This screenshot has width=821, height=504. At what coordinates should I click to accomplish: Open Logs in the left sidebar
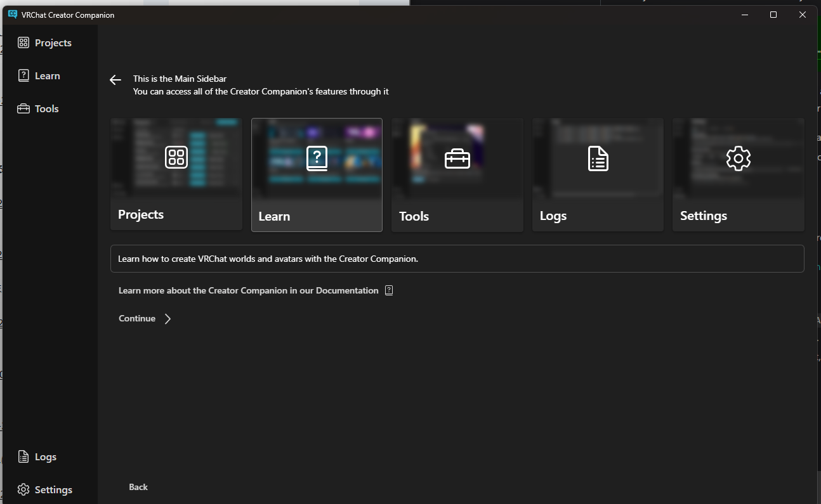click(37, 457)
